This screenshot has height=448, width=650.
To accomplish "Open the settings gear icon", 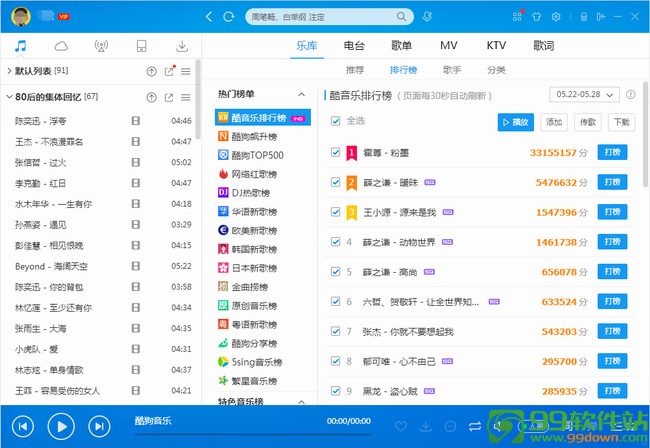I will click(556, 17).
